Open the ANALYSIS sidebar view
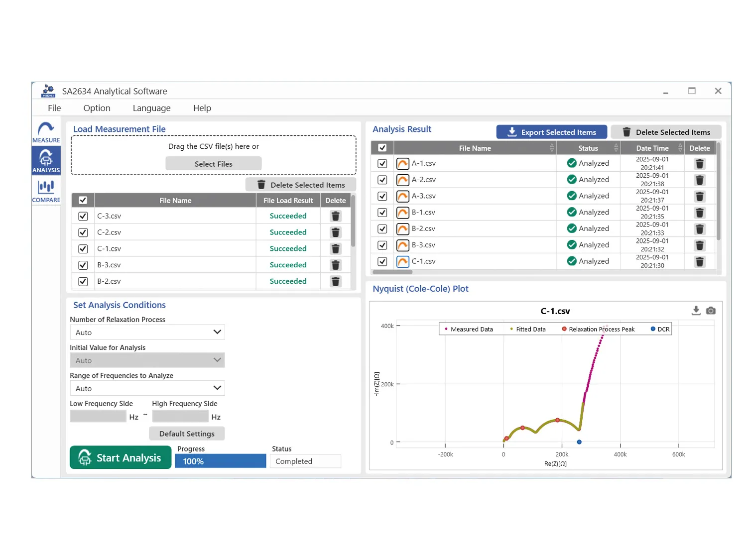Image resolution: width=747 pixels, height=560 pixels. (x=46, y=161)
